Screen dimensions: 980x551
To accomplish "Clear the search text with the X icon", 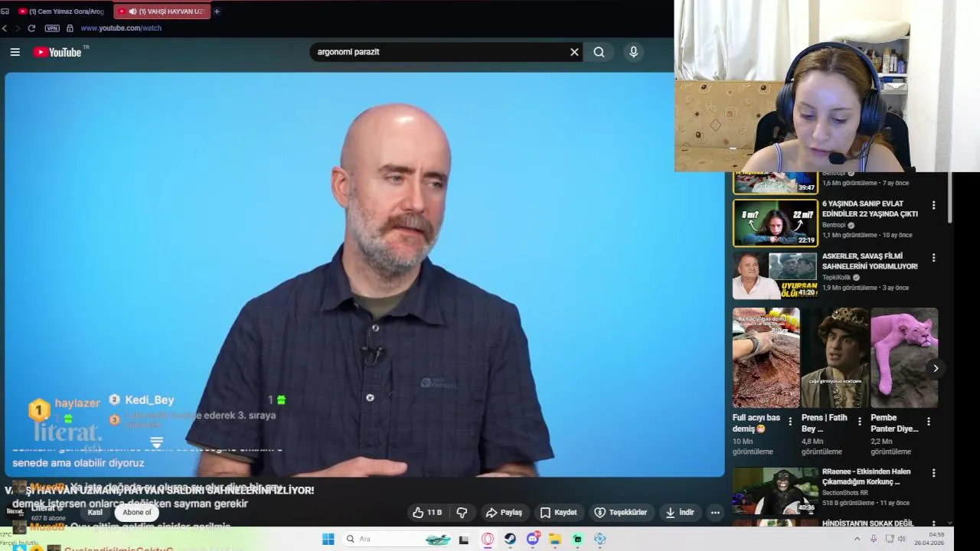I will coord(574,52).
